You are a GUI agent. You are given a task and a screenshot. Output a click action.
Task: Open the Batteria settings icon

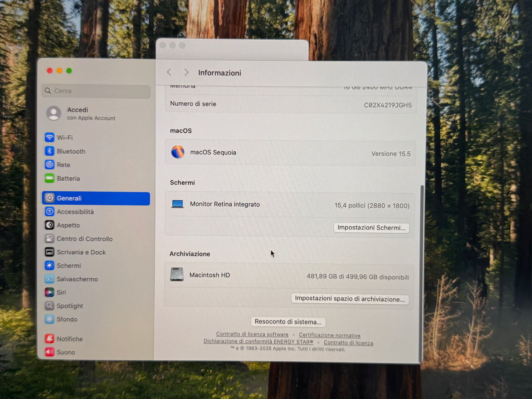[50, 179]
